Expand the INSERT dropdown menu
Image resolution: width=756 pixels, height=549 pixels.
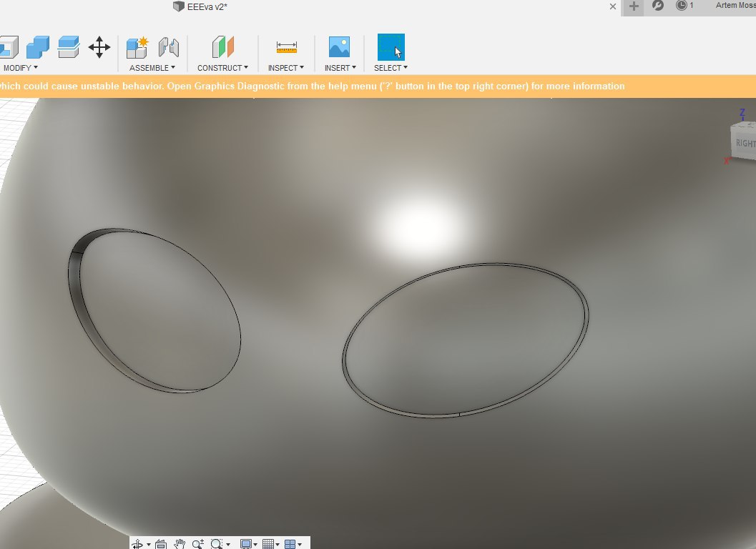pos(340,68)
